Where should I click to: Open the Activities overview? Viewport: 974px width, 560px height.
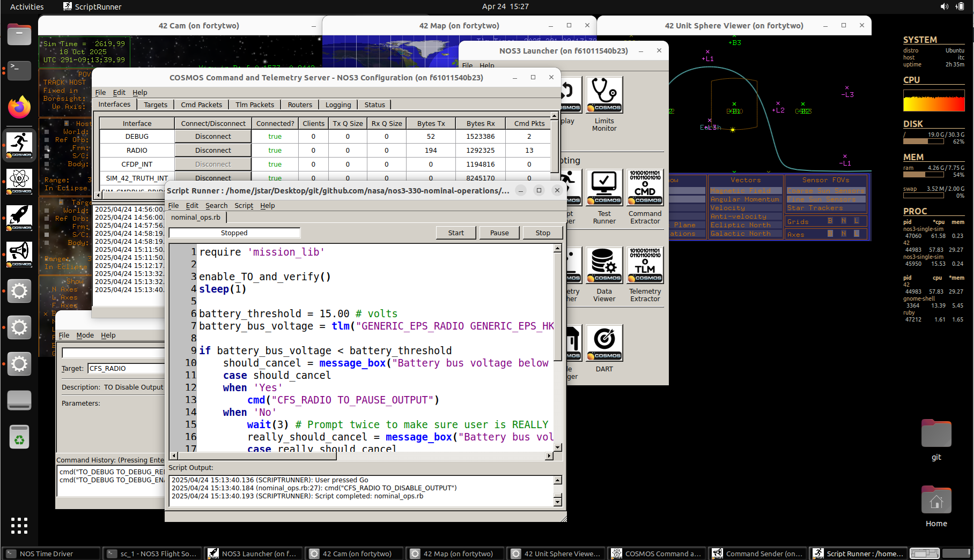click(27, 6)
